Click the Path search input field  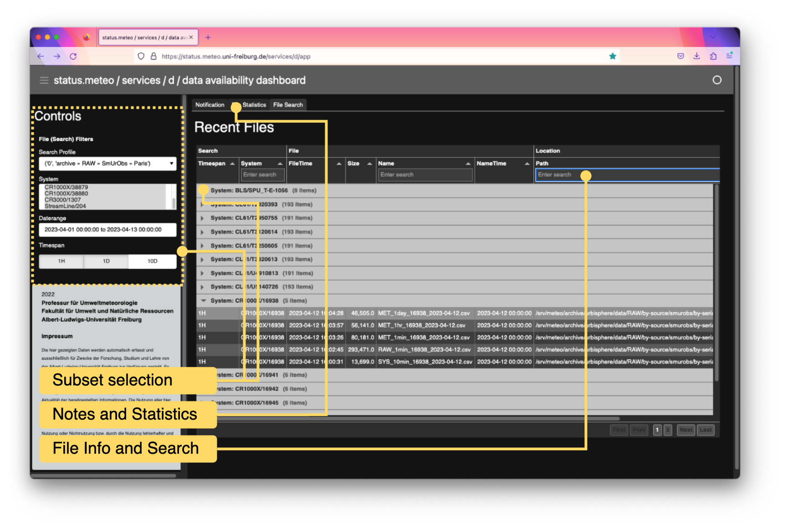[x=627, y=175]
